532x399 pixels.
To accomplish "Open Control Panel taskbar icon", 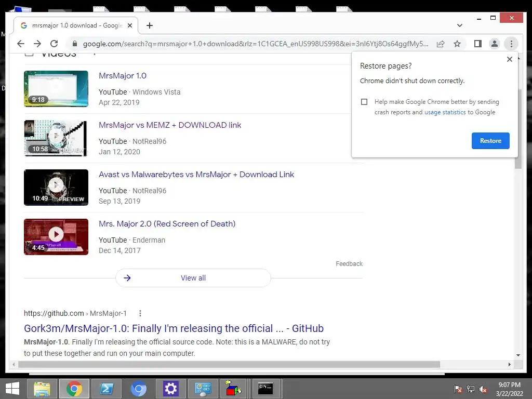I will [x=203, y=389].
